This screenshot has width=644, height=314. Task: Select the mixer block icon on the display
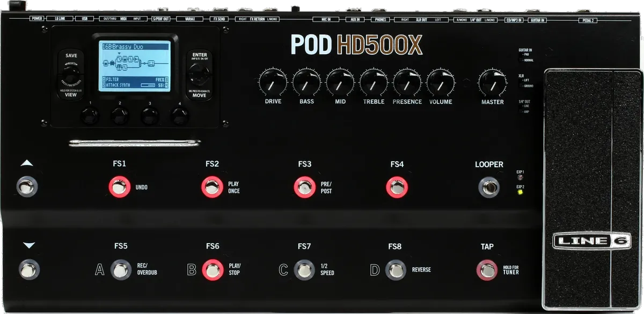[x=140, y=63]
